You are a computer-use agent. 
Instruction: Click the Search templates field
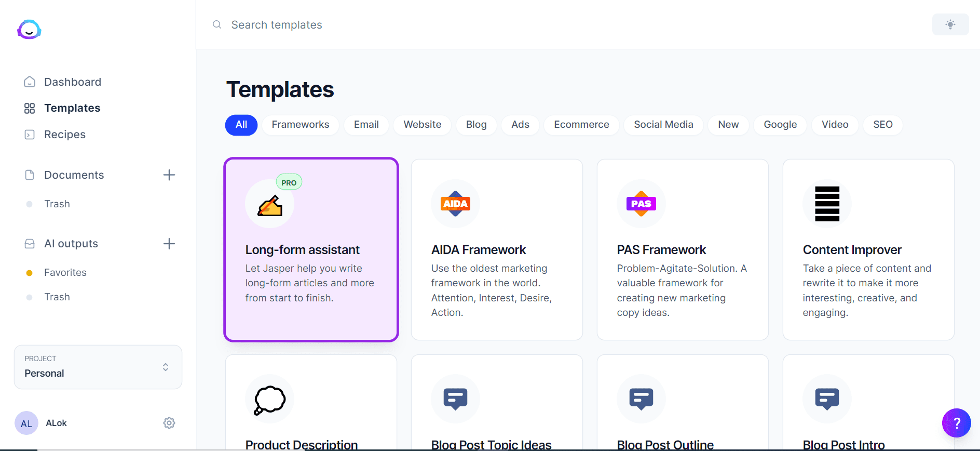pos(277,24)
